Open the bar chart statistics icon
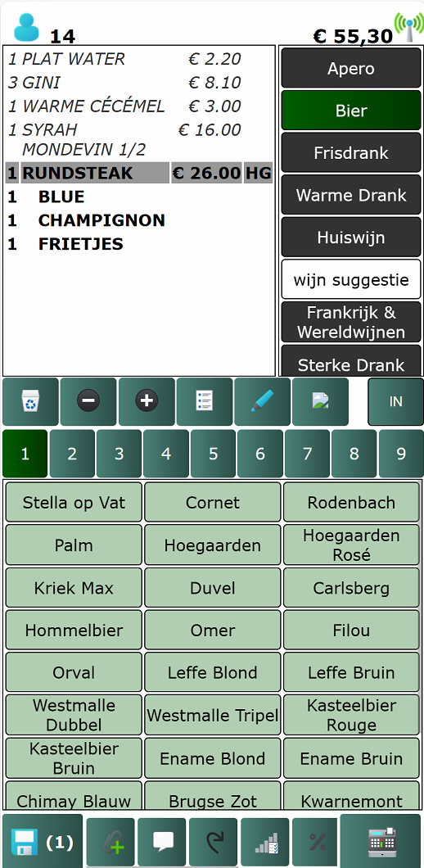This screenshot has height=868, width=424. 264,842
